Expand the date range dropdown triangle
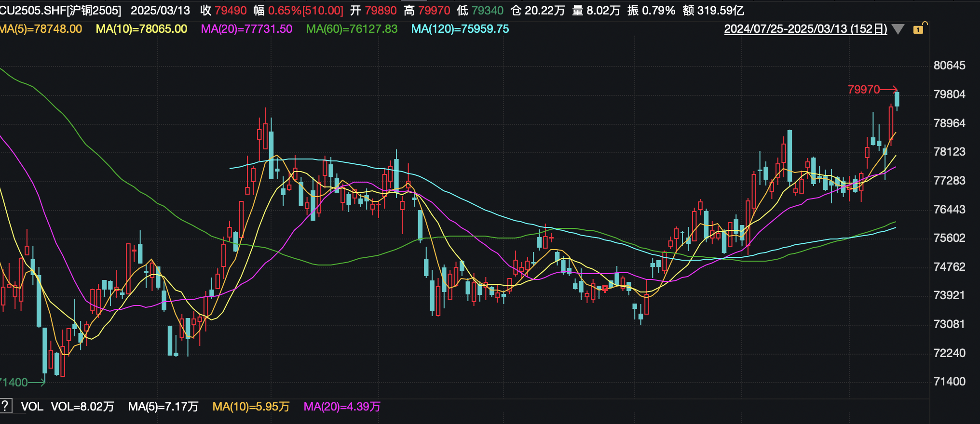The image size is (980, 424). (x=898, y=29)
